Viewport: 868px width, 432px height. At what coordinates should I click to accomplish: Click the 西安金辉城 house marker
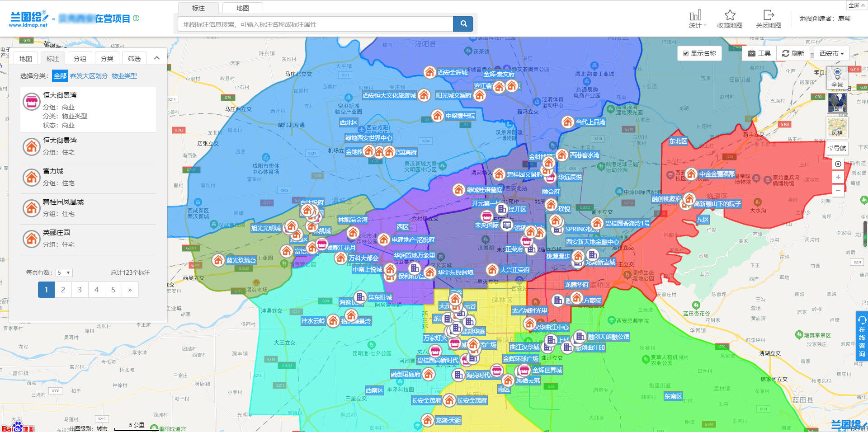tap(429, 72)
